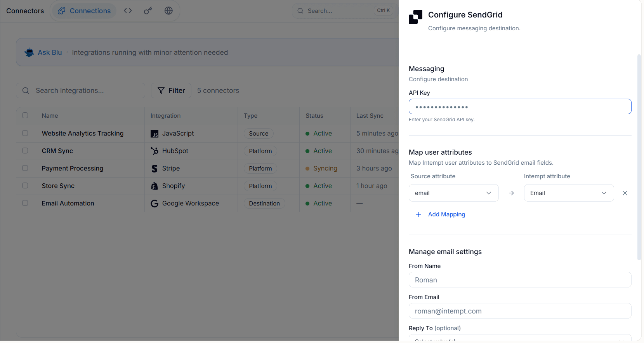Sort by the Status column header
The width and height of the screenshot is (644, 343).
[314, 116]
